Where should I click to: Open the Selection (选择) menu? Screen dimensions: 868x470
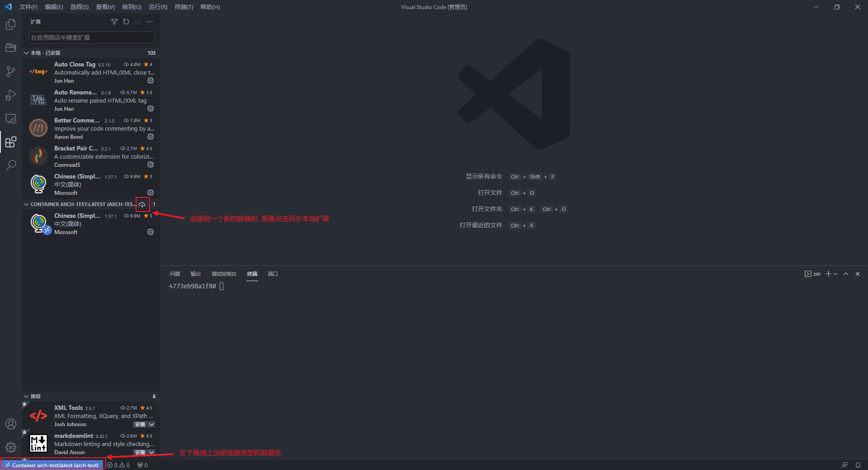80,7
